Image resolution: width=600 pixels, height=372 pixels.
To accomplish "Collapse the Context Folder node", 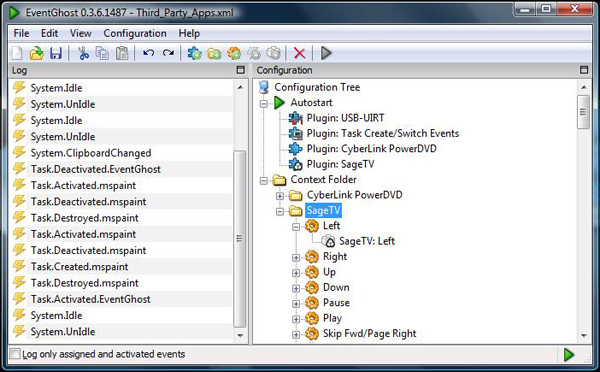I will pyautogui.click(x=264, y=181).
